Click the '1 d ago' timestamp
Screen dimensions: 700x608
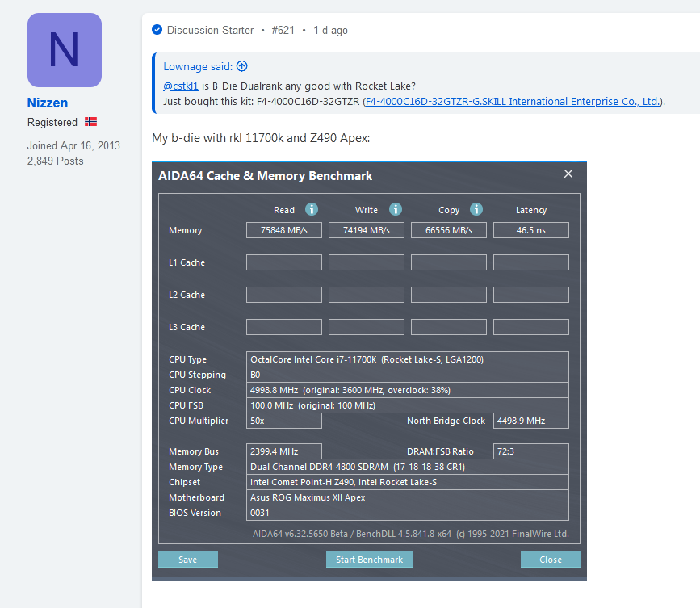pyautogui.click(x=330, y=30)
